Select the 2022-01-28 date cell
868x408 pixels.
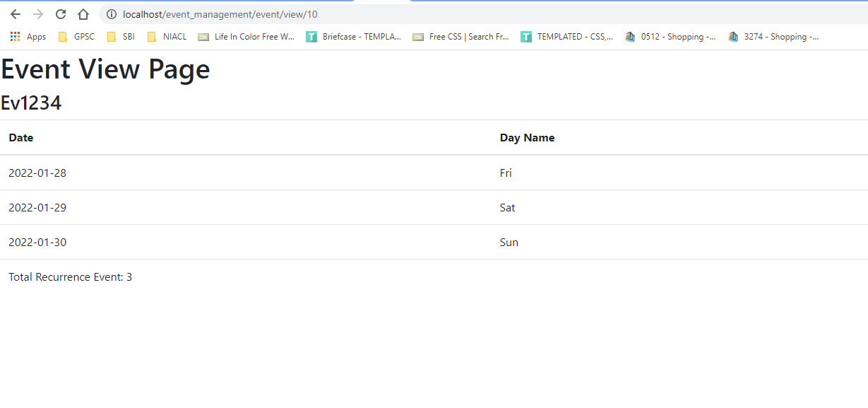37,173
